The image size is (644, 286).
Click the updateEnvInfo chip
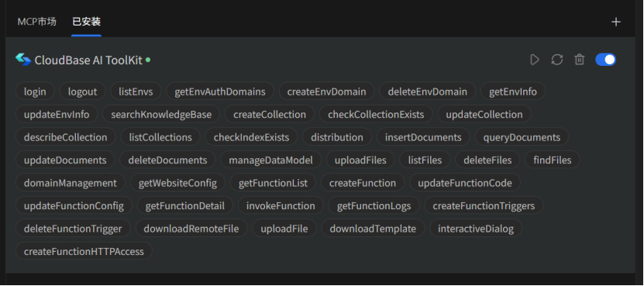[57, 114]
